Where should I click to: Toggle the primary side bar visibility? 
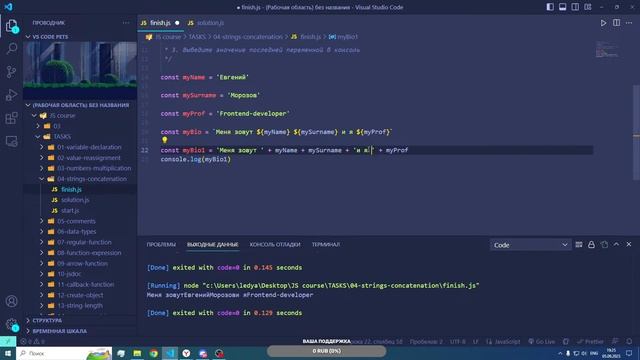pos(550,7)
